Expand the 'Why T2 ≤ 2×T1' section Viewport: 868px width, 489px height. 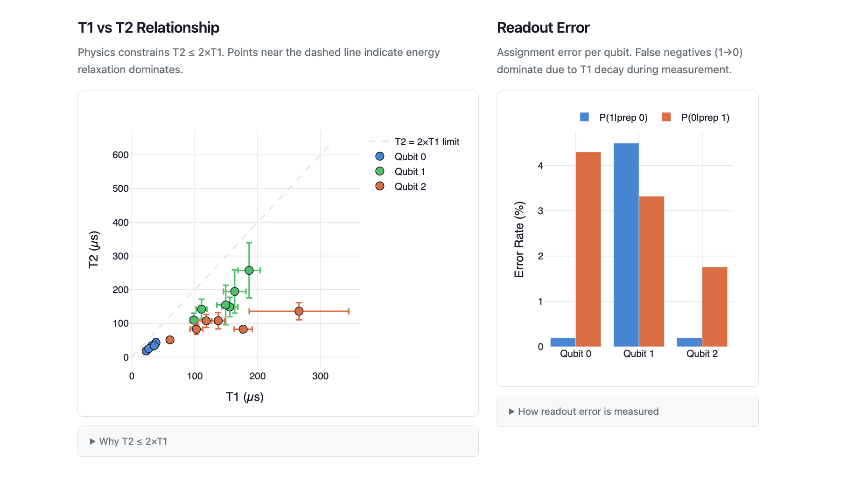coord(133,441)
